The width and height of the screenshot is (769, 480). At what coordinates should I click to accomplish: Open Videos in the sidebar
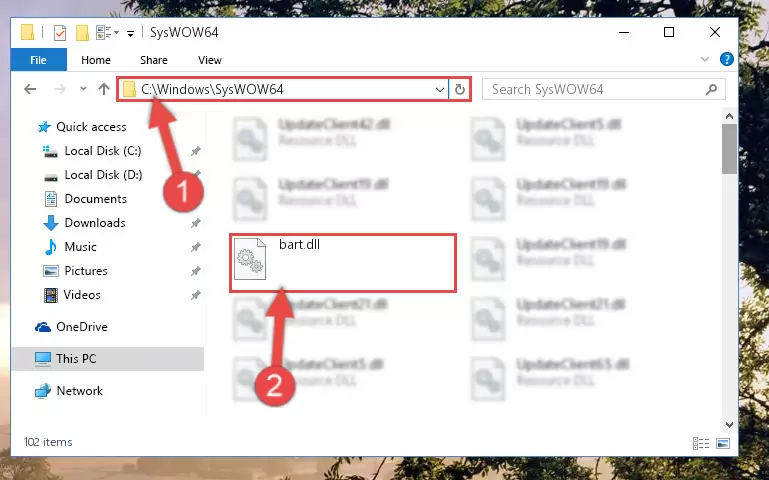[82, 295]
